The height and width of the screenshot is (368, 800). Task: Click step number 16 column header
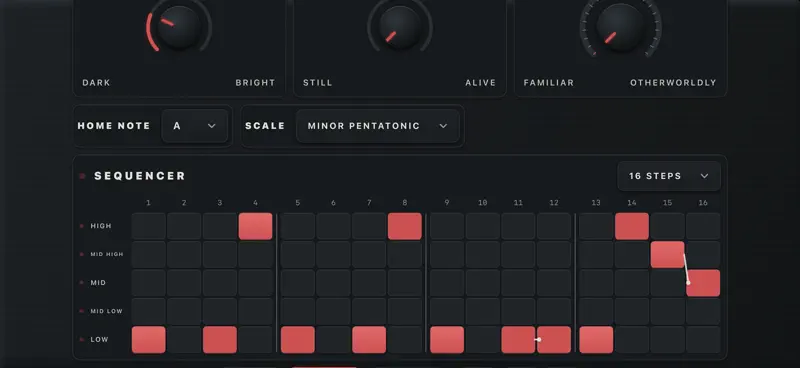(x=703, y=203)
